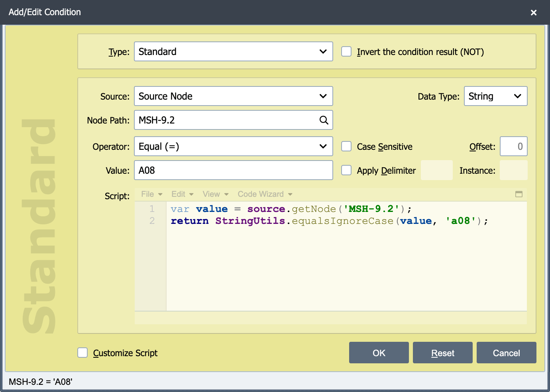This screenshot has width=550, height=392.
Task: Cancel the condition dialog
Action: click(507, 353)
